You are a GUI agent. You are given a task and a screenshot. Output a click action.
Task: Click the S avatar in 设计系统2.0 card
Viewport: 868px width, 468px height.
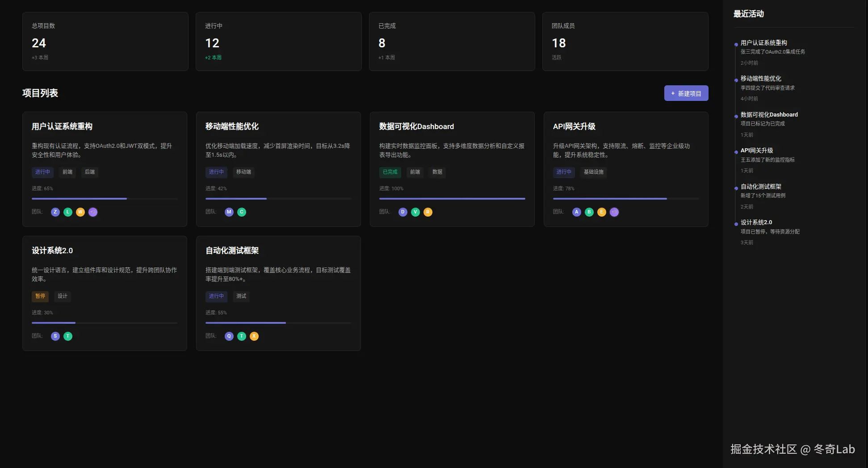pyautogui.click(x=55, y=336)
